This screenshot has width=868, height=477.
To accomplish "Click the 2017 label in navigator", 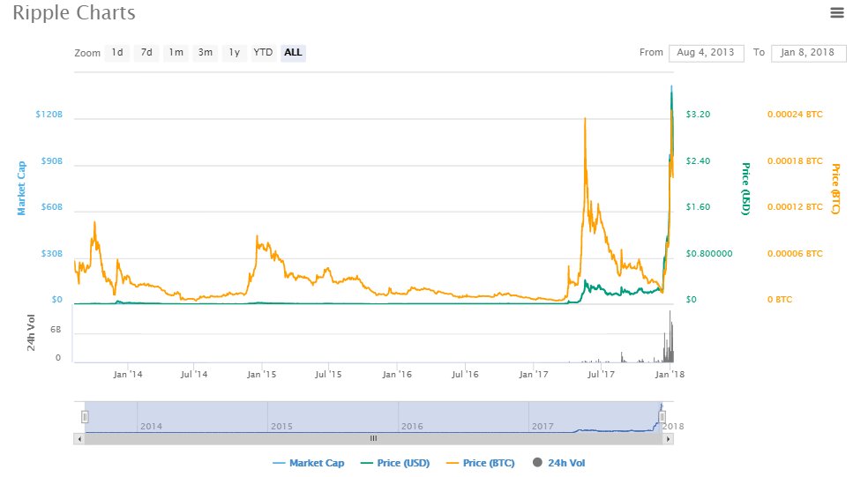I will coord(542,427).
